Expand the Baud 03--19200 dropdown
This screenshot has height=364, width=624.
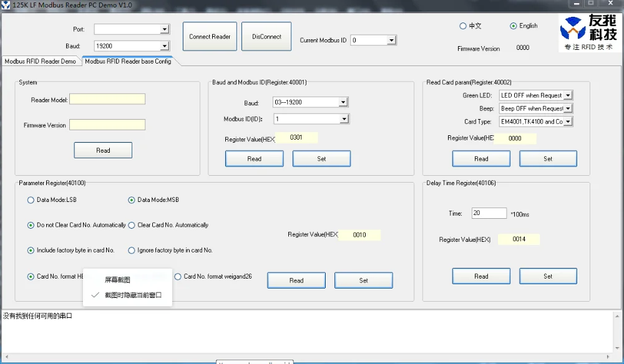pos(343,102)
